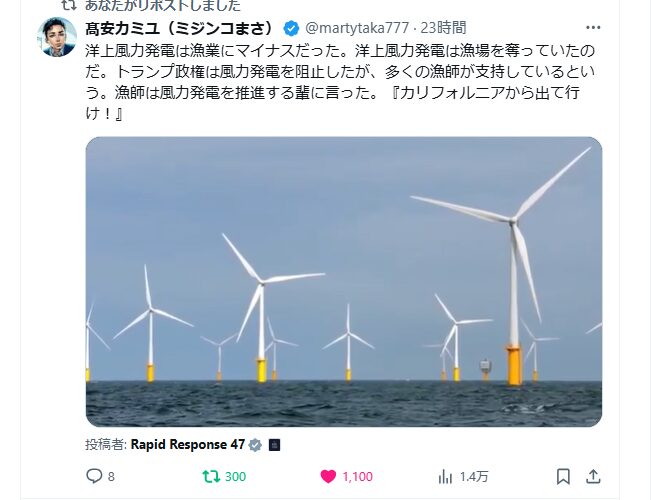This screenshot has width=651, height=500.
Task: Open the three-dot more options menu
Action: tap(593, 28)
